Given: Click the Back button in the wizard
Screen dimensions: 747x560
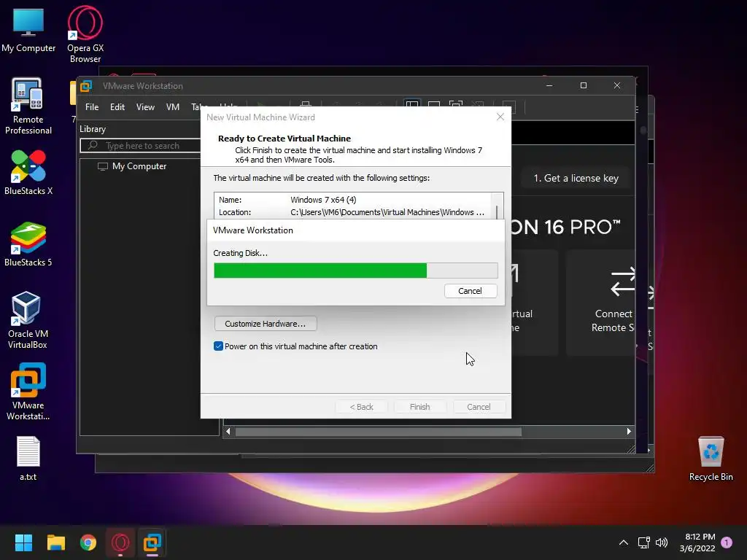Looking at the screenshot, I should [361, 407].
